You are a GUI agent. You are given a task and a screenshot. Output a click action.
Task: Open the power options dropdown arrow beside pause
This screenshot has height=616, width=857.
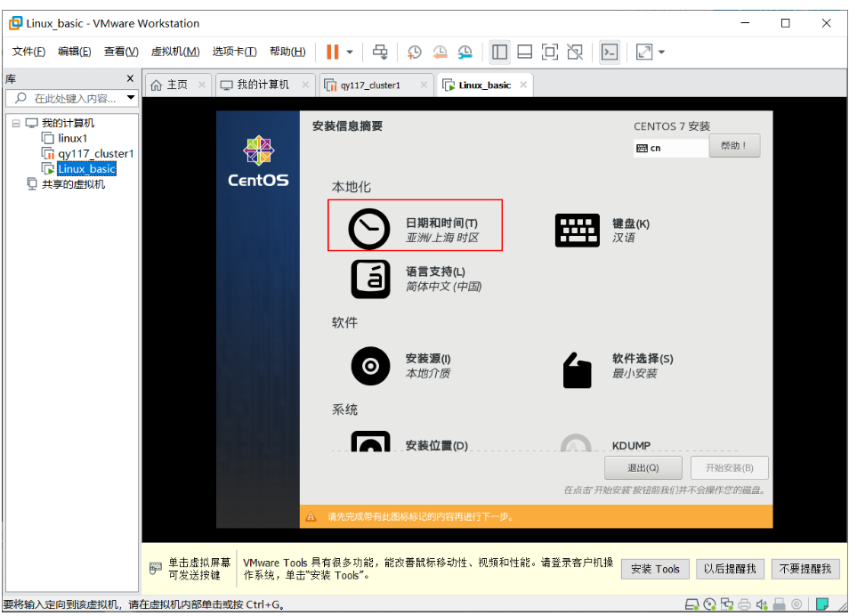click(x=350, y=53)
